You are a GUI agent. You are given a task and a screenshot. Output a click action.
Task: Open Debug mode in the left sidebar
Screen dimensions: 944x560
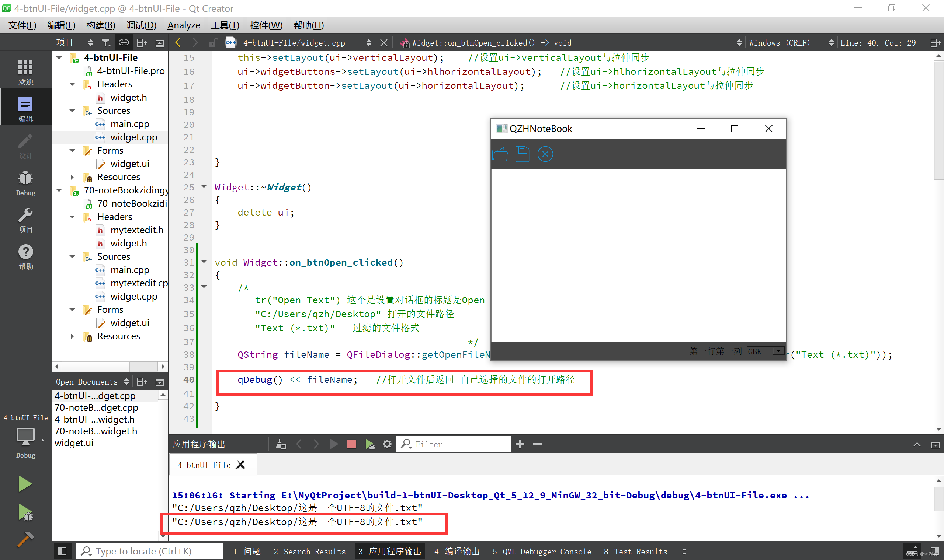click(x=25, y=183)
